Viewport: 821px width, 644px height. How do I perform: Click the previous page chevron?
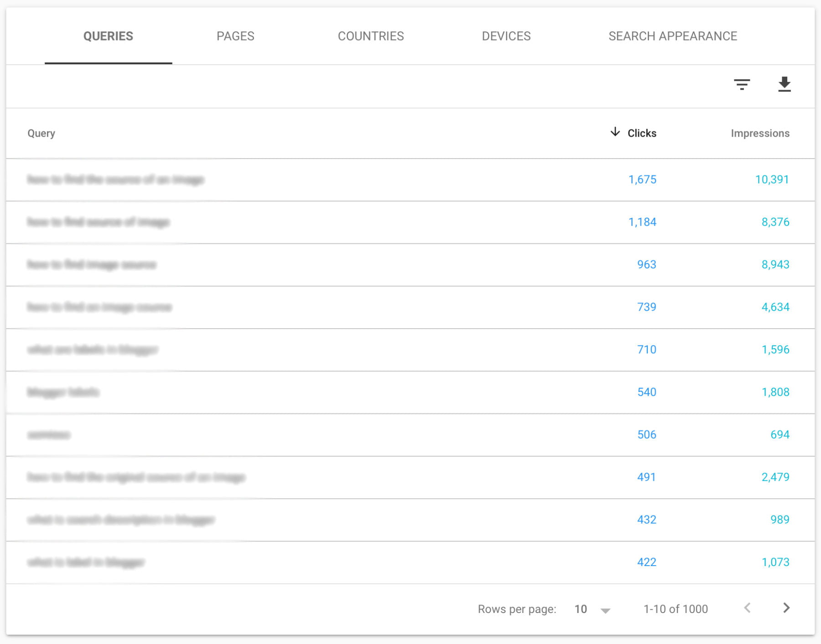tap(747, 608)
